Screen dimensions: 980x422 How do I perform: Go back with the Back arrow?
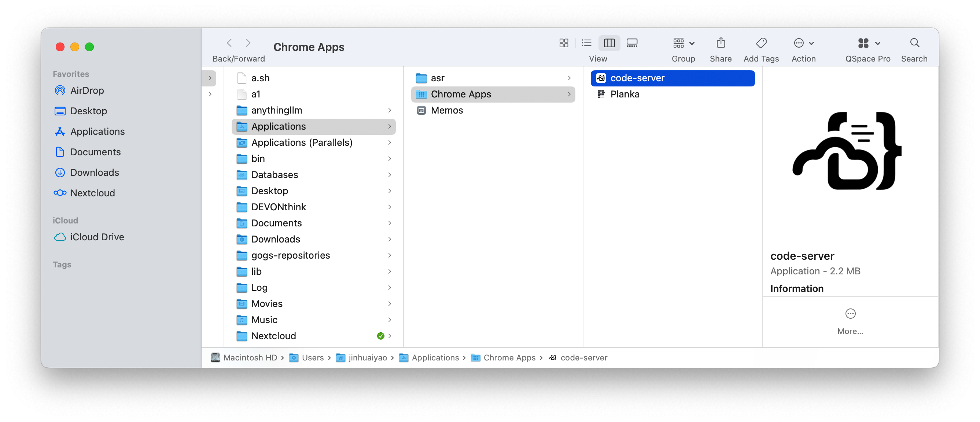229,43
